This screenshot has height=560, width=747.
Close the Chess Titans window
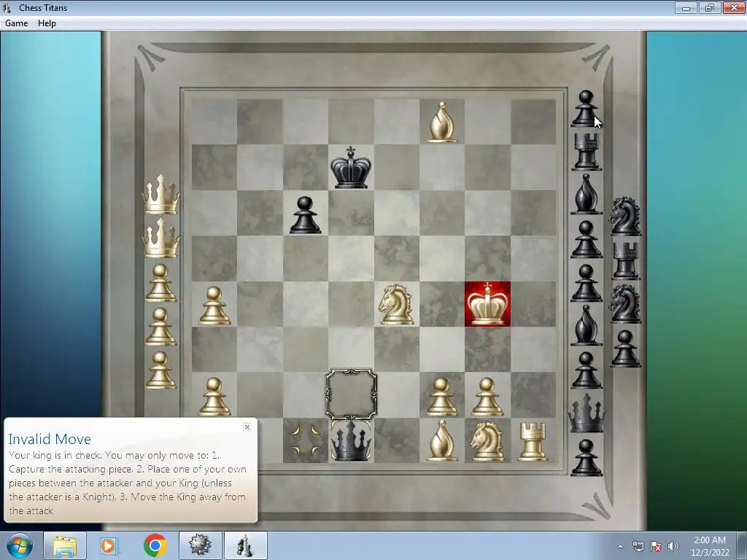point(734,7)
